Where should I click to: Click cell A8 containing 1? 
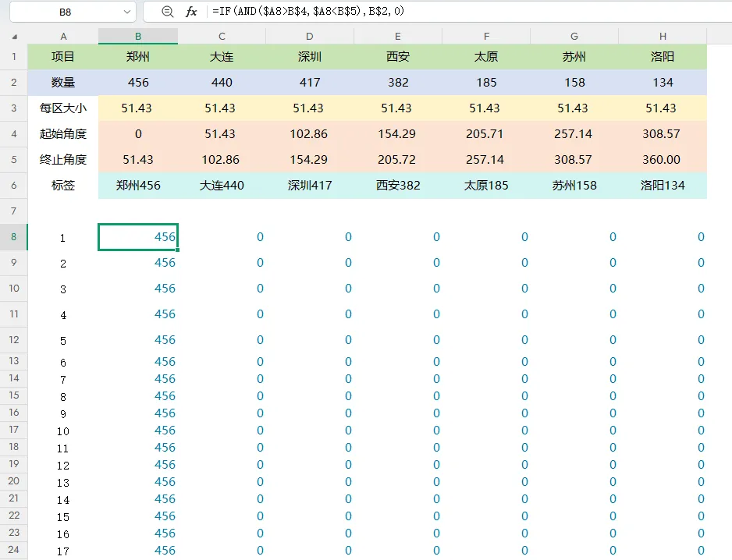[x=63, y=237]
